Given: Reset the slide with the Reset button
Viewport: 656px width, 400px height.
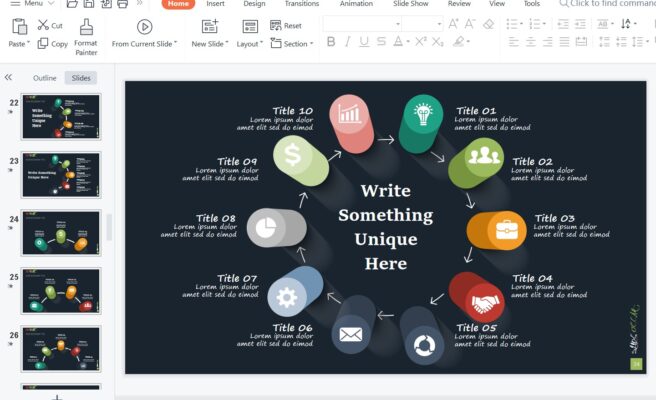Looking at the screenshot, I should click(x=286, y=26).
